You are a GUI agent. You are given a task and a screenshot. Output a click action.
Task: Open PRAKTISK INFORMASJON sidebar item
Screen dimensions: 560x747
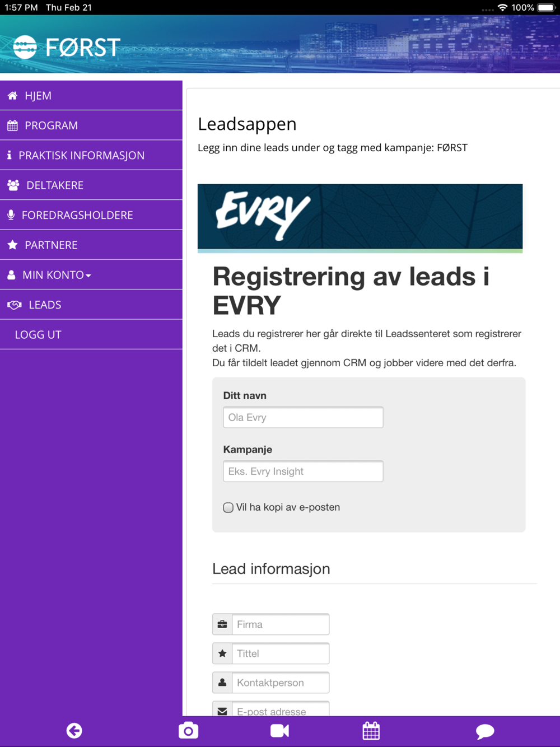pyautogui.click(x=91, y=155)
